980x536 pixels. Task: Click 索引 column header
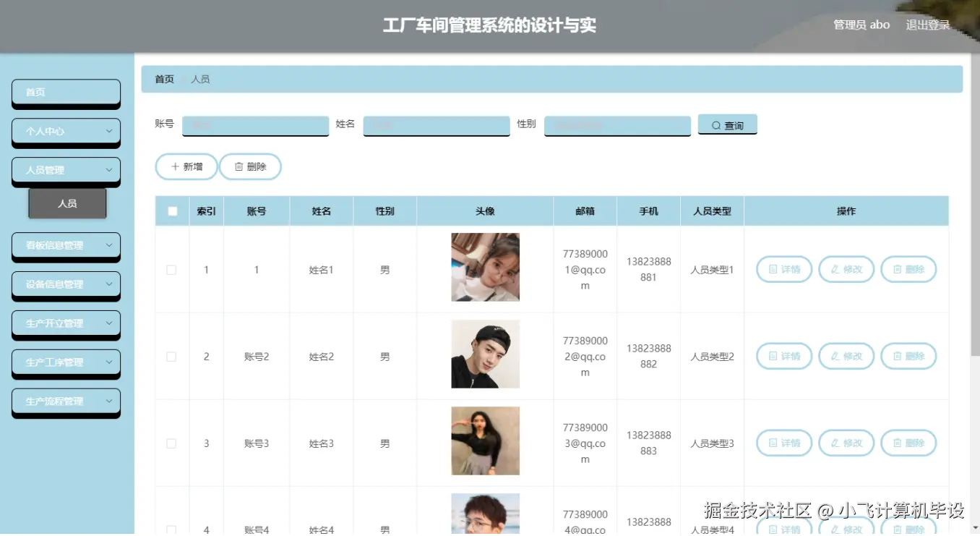[x=207, y=211]
